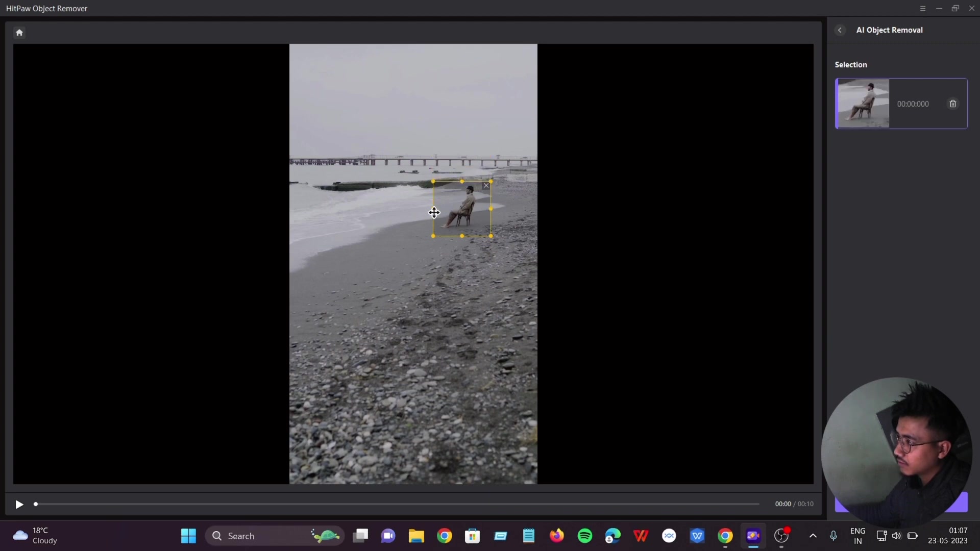The width and height of the screenshot is (980, 551).
Task: Delete the selection with trash icon
Action: (952, 104)
